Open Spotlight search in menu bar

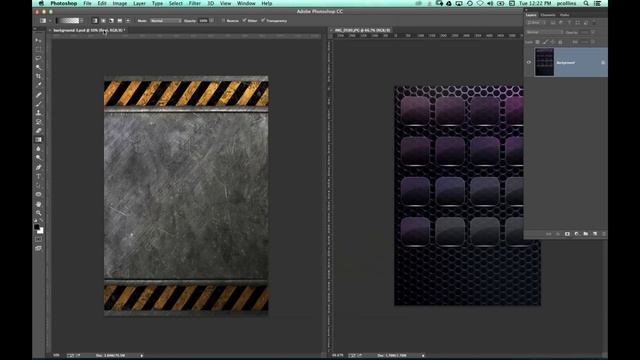(x=586, y=3)
